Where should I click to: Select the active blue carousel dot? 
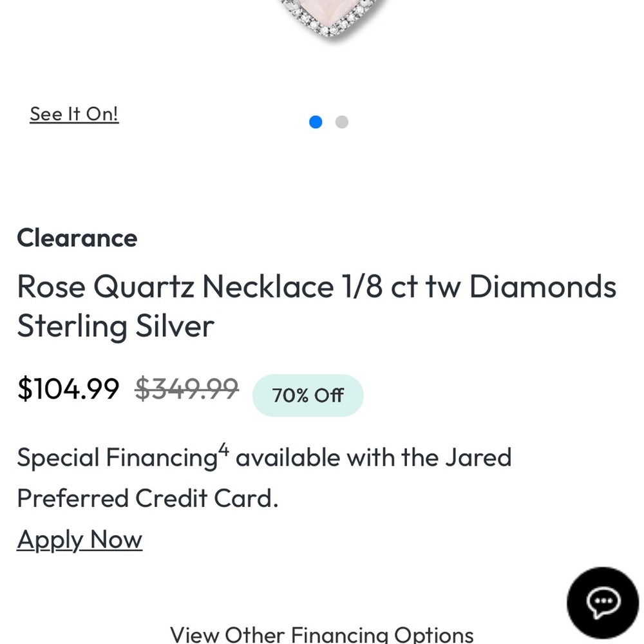coord(316,122)
